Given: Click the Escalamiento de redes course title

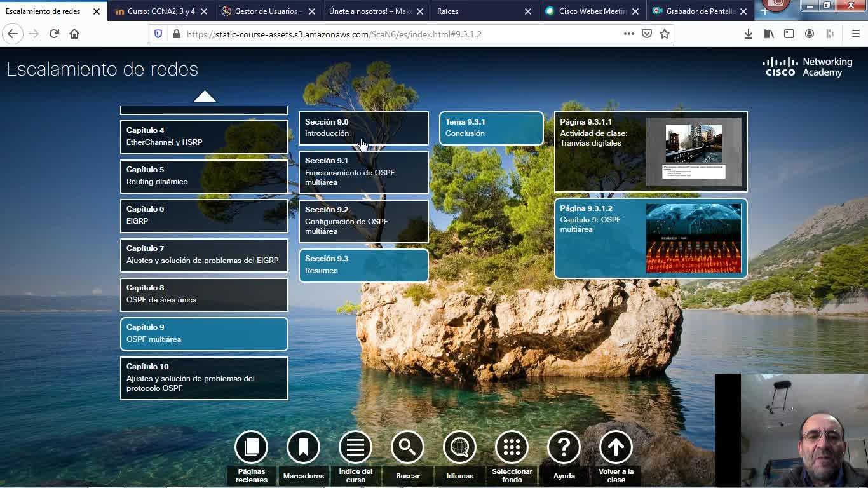Looking at the screenshot, I should 102,69.
